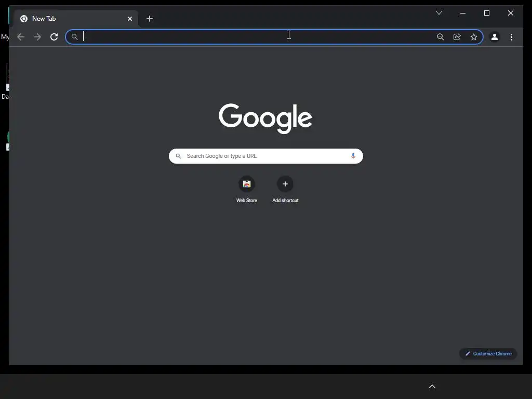Click the back navigation arrow

pos(21,37)
